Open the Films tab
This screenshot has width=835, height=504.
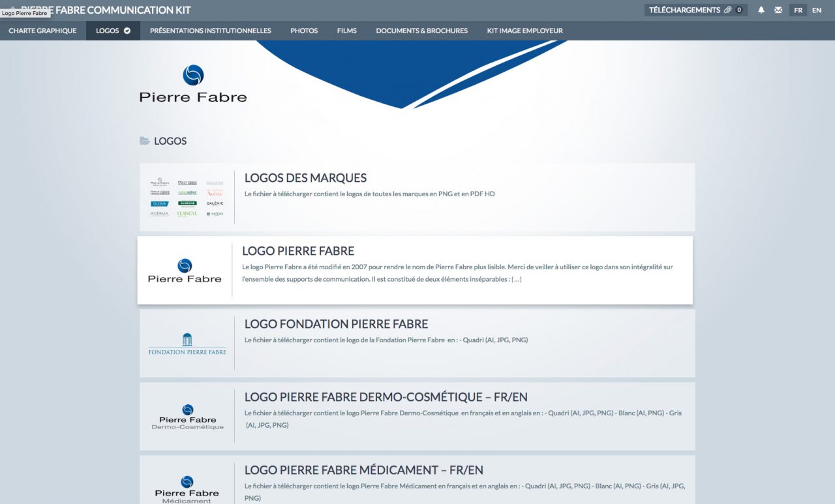point(347,31)
